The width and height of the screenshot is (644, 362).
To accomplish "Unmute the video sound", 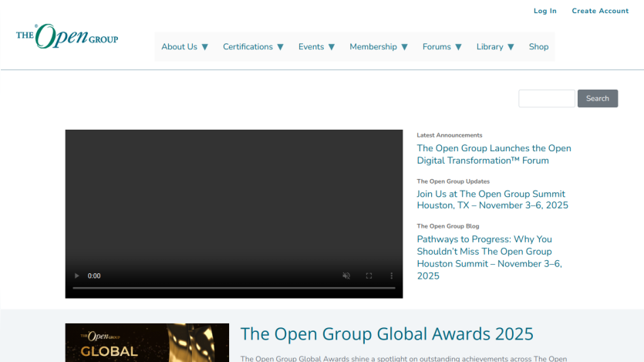I will pyautogui.click(x=346, y=276).
